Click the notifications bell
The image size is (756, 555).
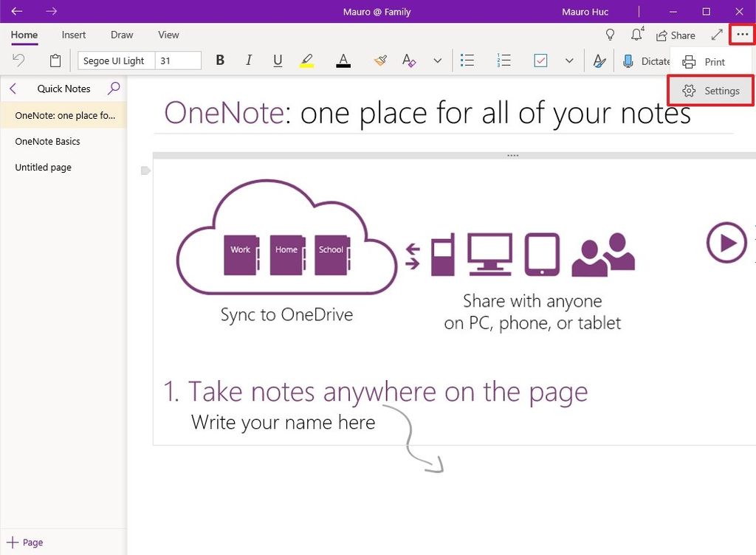(x=636, y=35)
